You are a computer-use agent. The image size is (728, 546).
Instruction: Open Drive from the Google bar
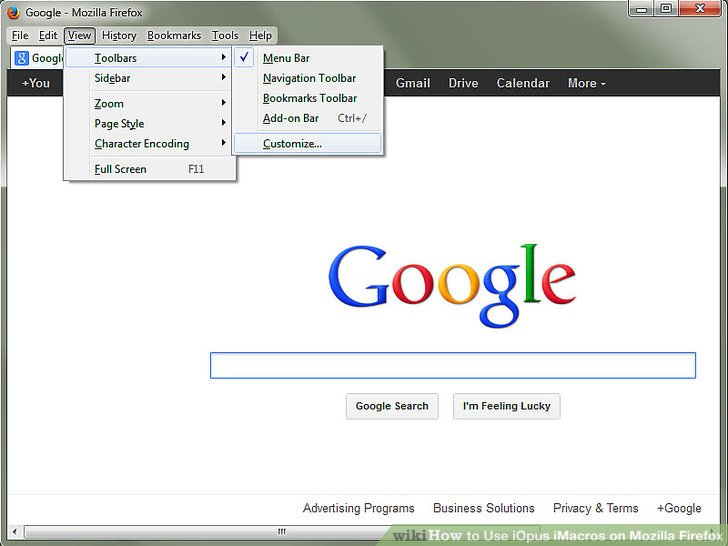463,83
